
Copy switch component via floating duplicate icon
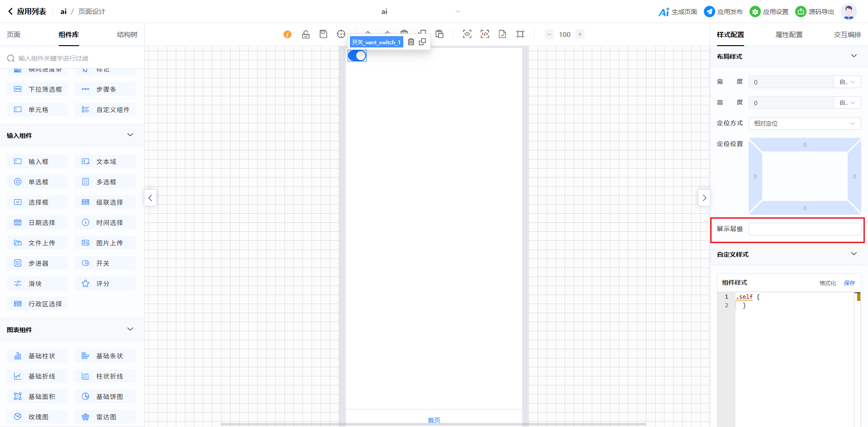(423, 42)
